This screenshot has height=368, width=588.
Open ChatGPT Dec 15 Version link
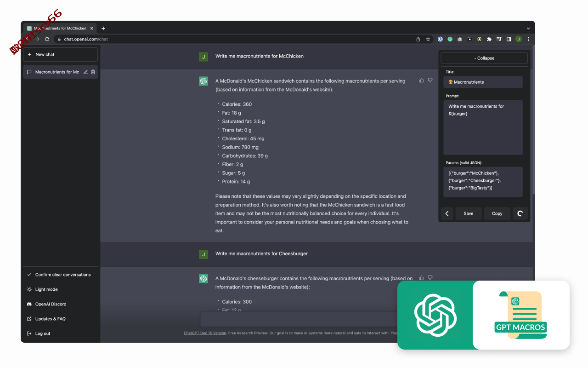click(x=205, y=333)
